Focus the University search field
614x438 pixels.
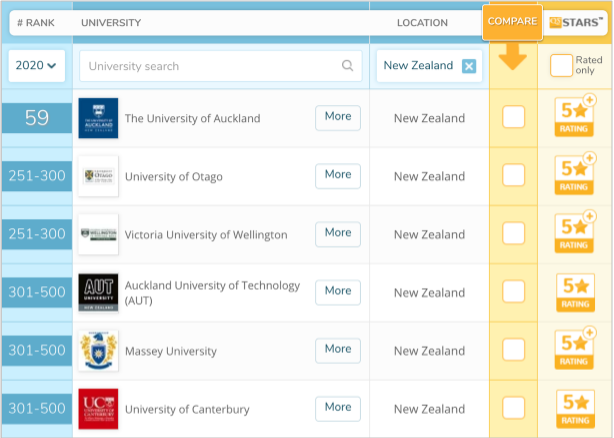click(210, 66)
